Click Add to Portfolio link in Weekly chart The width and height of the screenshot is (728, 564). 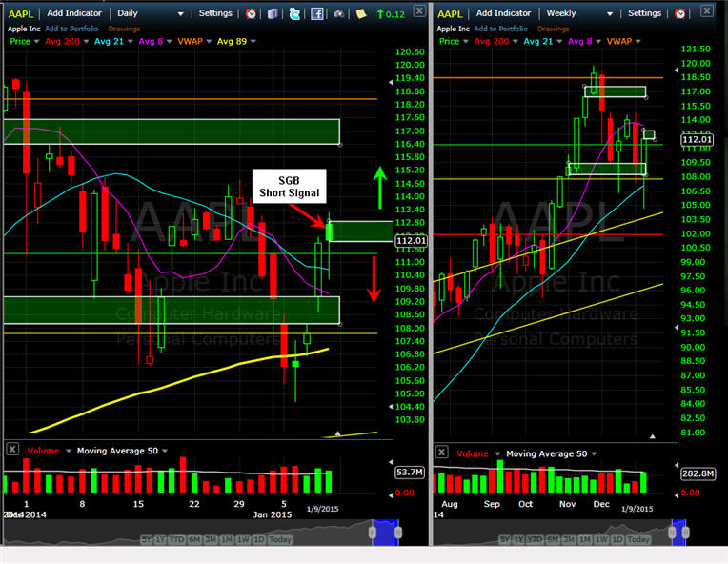pyautogui.click(x=500, y=29)
